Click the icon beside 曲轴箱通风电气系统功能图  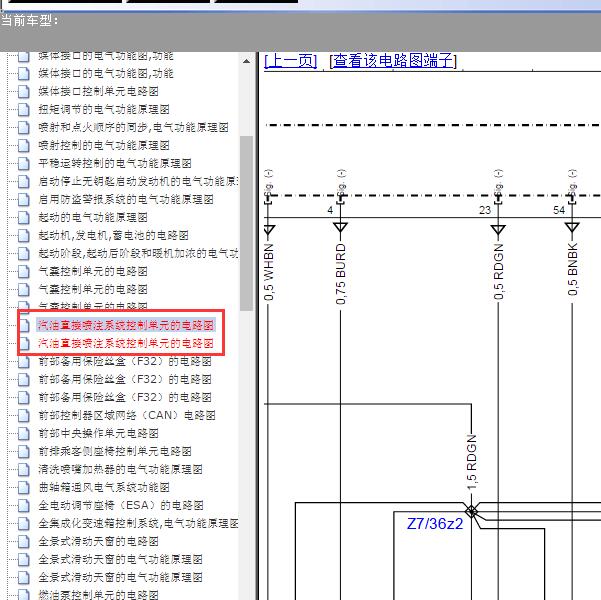24,487
